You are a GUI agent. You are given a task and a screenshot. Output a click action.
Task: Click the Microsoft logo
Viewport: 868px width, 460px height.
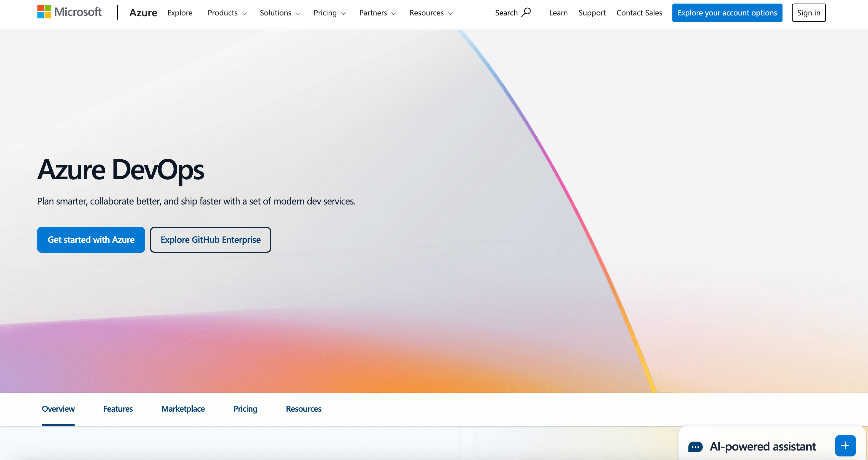pos(69,12)
